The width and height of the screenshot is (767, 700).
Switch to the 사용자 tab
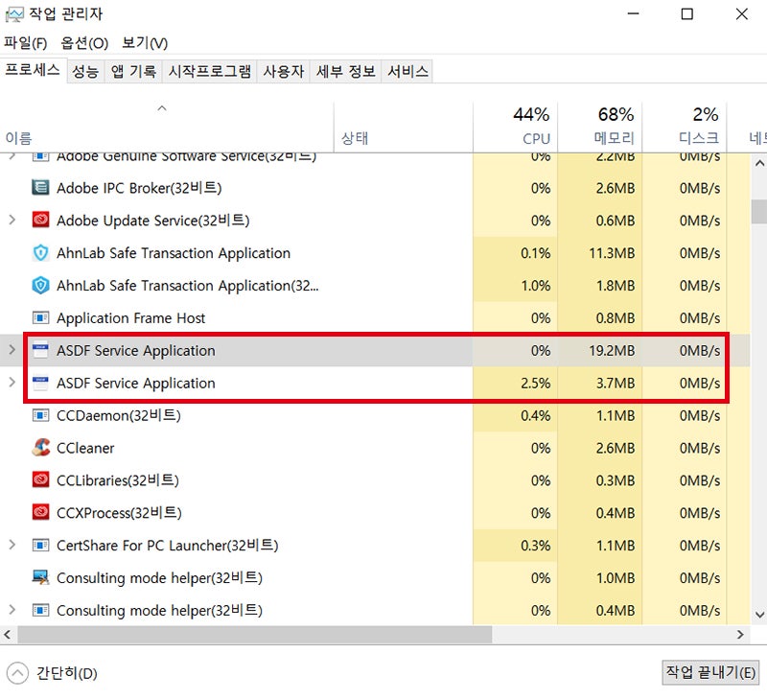(283, 72)
